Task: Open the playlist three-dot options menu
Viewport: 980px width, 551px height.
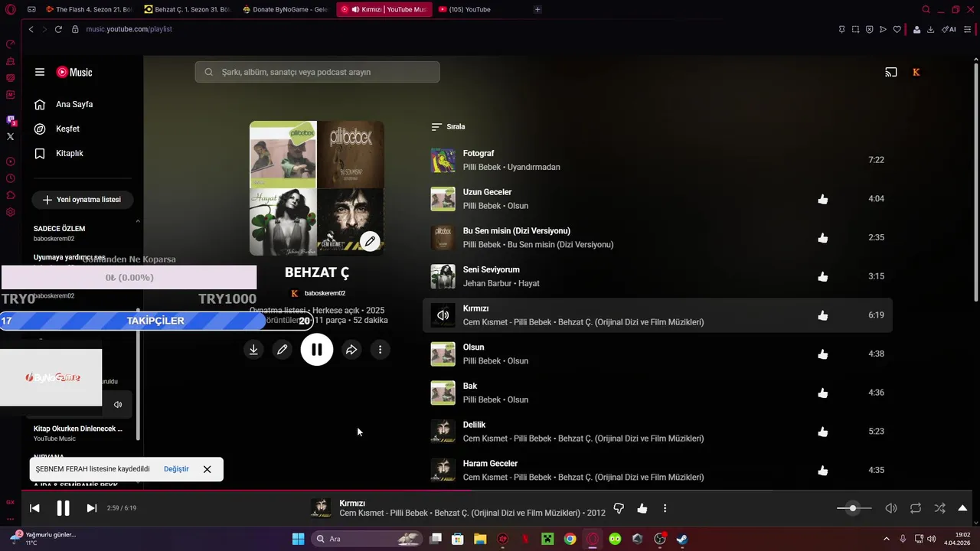Action: click(x=381, y=350)
